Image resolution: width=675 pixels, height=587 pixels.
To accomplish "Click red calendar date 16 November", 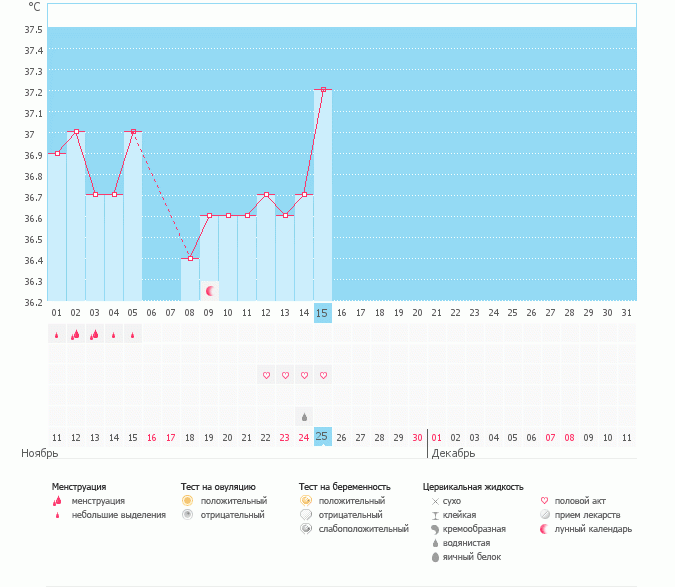I will tap(152, 438).
